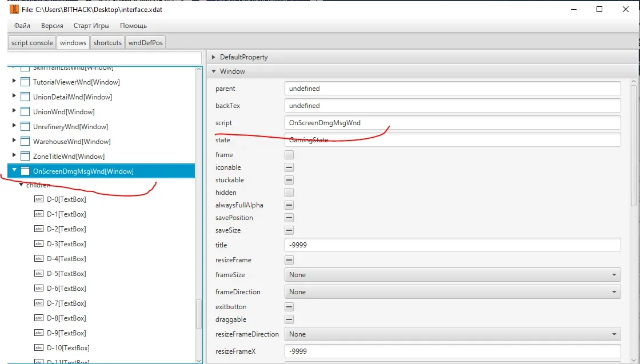Click the window icon next to UnionWnd
Image resolution: width=640 pixels, height=364 pixels.
25,112
